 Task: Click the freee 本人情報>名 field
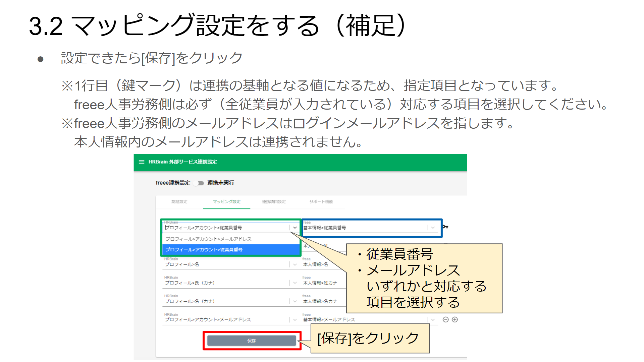324,264
